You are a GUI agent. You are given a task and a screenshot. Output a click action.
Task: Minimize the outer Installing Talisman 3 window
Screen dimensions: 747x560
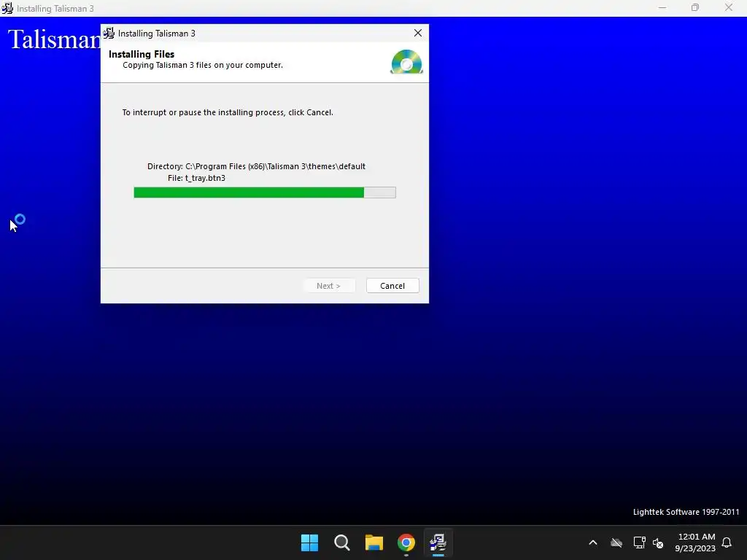pyautogui.click(x=662, y=8)
